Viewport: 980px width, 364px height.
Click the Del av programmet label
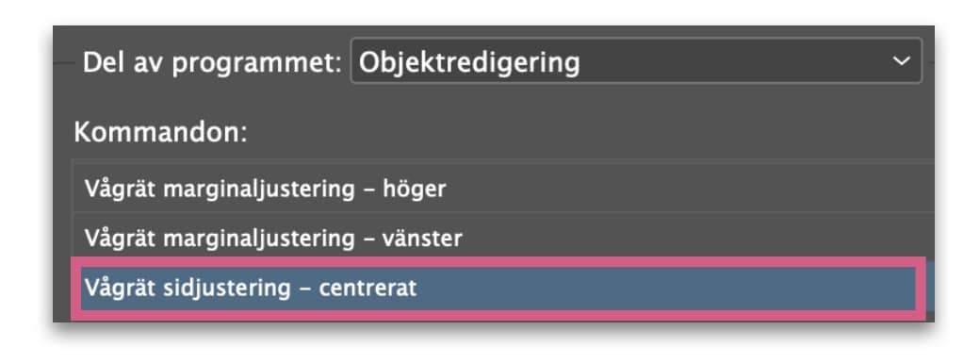coord(213,62)
